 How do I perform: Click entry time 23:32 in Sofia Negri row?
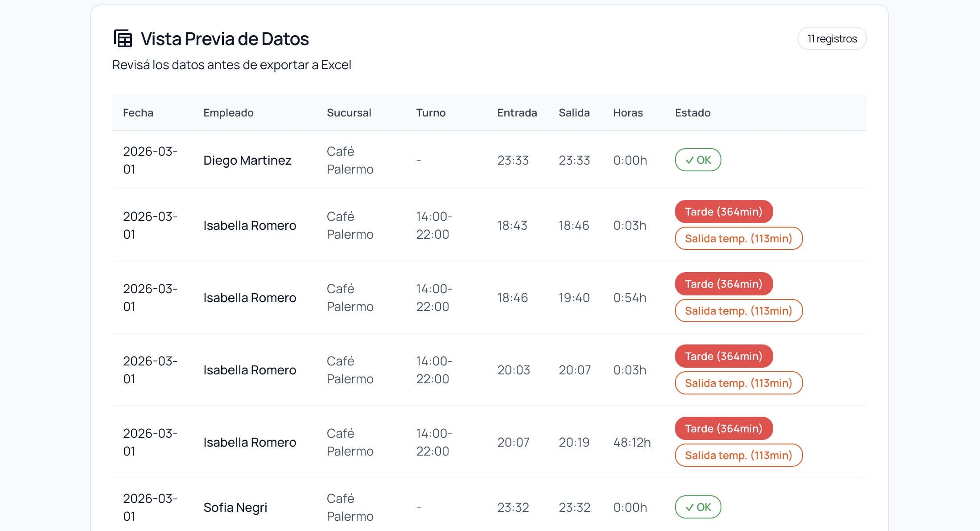(513, 507)
